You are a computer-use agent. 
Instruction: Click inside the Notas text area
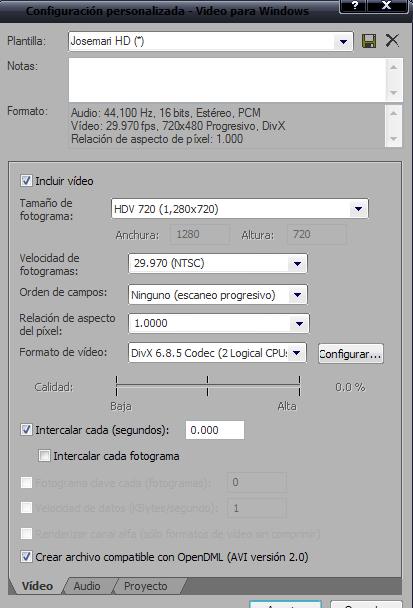pyautogui.click(x=227, y=80)
